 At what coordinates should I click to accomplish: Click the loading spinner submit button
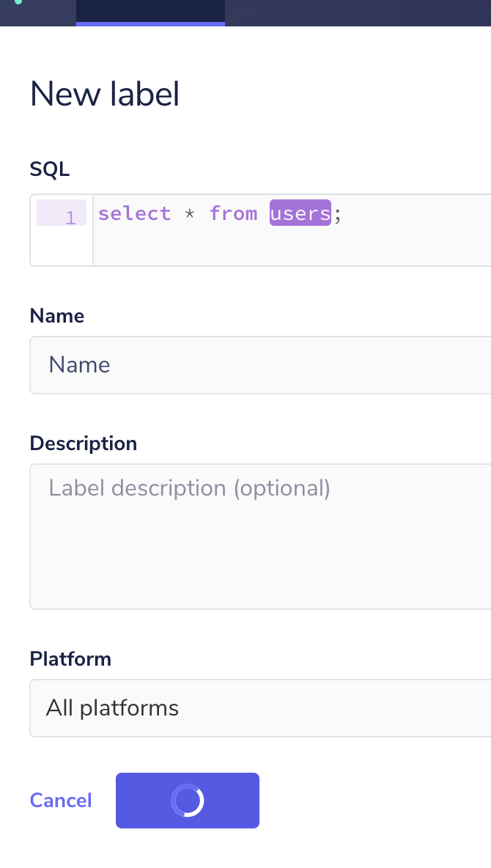coord(188,801)
